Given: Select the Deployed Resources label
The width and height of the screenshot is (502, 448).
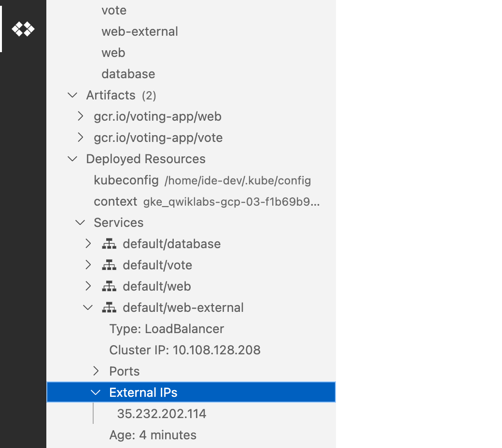Looking at the screenshot, I should tap(146, 159).
